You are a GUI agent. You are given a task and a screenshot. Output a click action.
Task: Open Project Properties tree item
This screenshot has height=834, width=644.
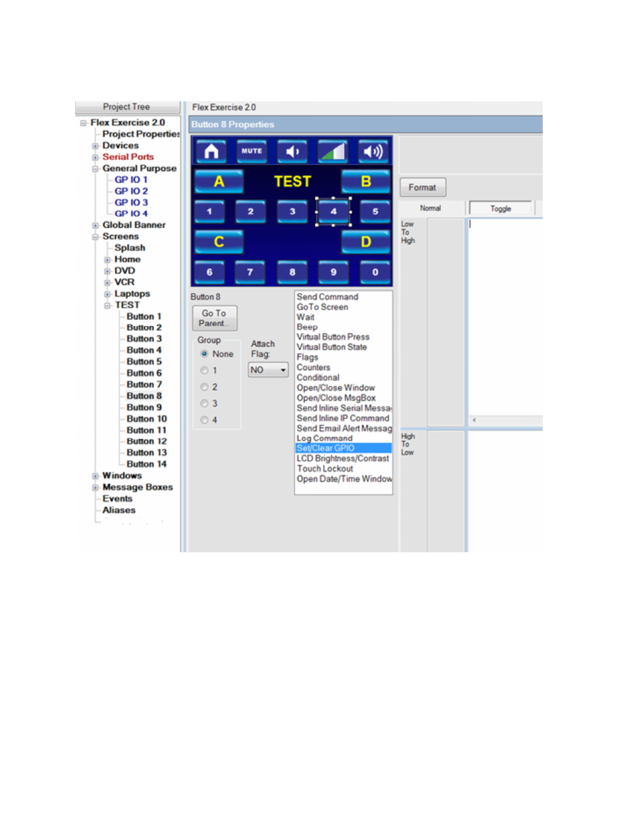pos(141,134)
